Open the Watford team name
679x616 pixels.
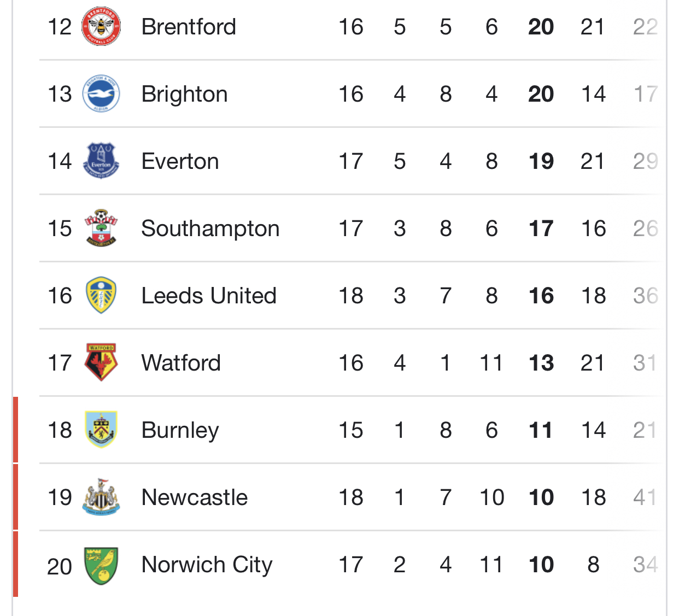click(x=181, y=363)
